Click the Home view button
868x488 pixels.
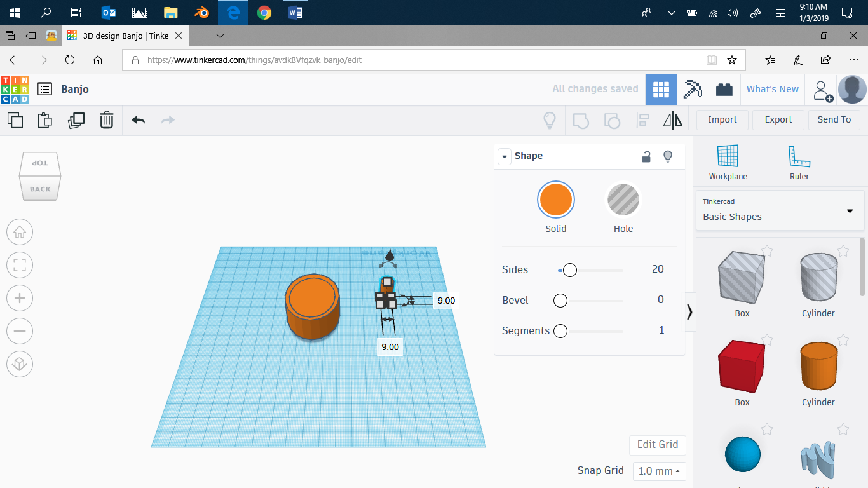coord(20,232)
